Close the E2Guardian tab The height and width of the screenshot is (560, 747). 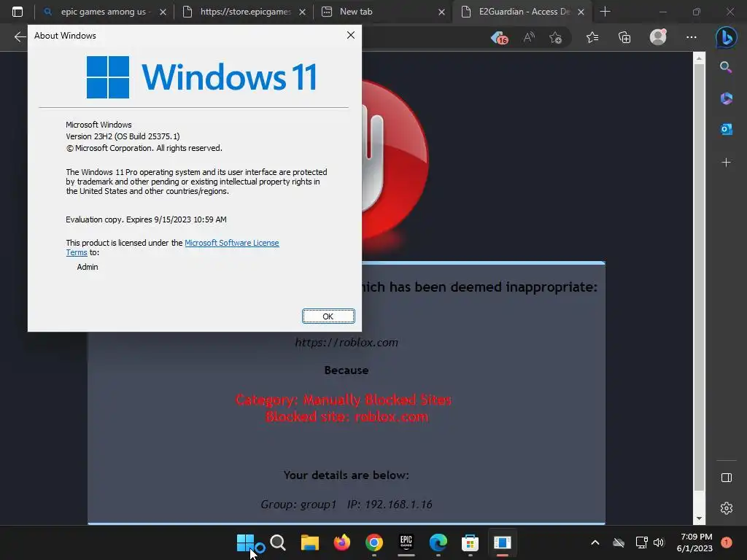(581, 12)
